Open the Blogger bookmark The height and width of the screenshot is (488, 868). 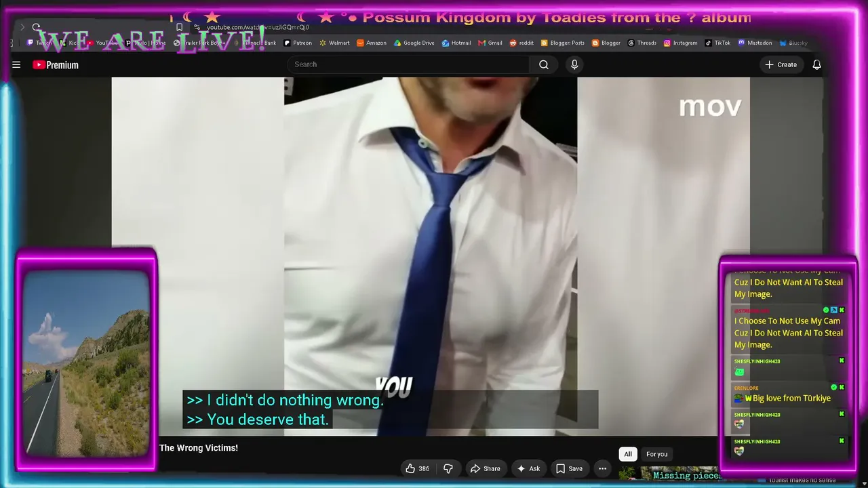pyautogui.click(x=606, y=43)
